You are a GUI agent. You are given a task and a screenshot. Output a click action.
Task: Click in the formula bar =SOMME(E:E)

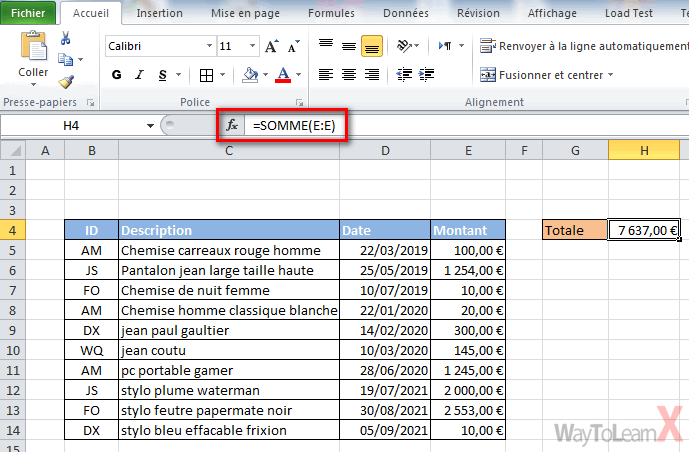coord(466,126)
